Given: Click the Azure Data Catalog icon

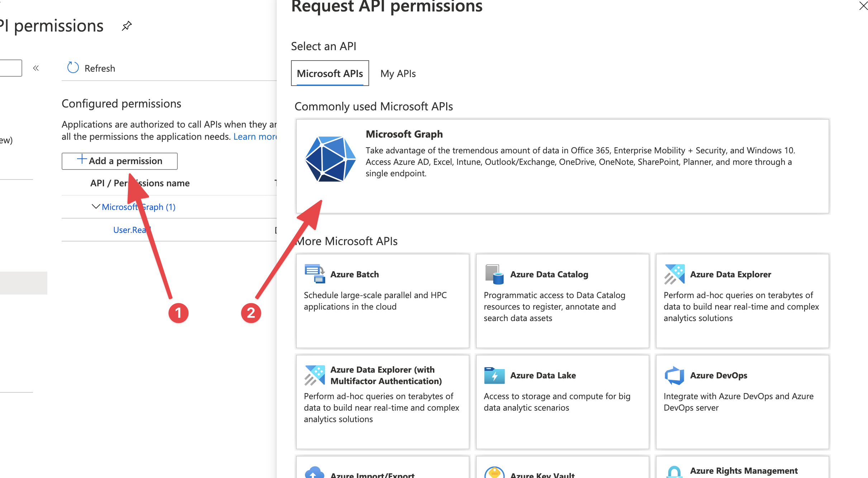Looking at the screenshot, I should [494, 274].
